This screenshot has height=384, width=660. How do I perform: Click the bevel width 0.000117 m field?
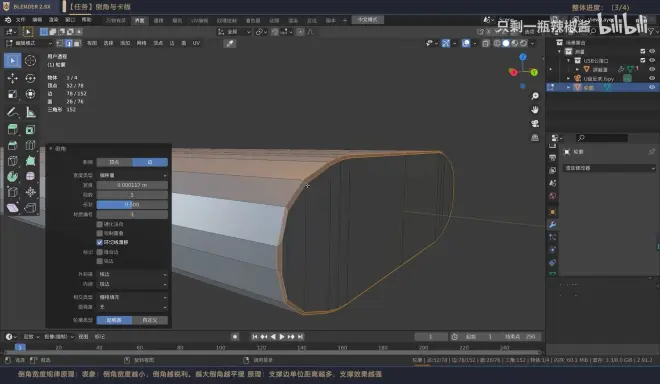(x=132, y=185)
